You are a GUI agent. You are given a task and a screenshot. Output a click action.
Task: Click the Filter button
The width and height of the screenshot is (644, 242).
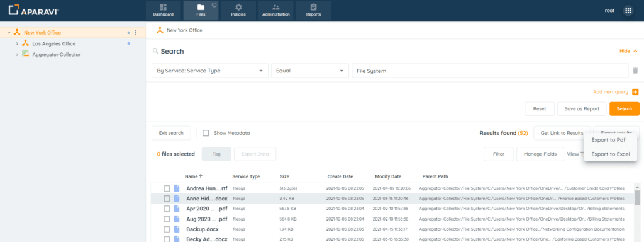pos(499,154)
